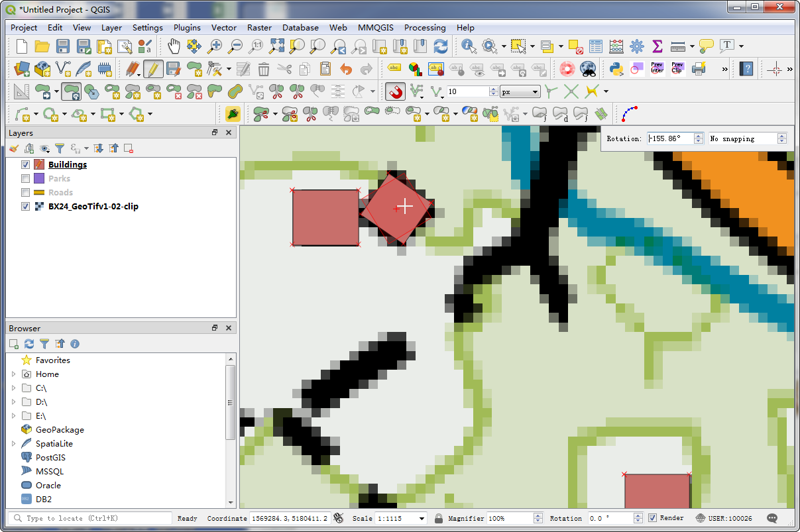Open the Layer menu

coord(111,27)
